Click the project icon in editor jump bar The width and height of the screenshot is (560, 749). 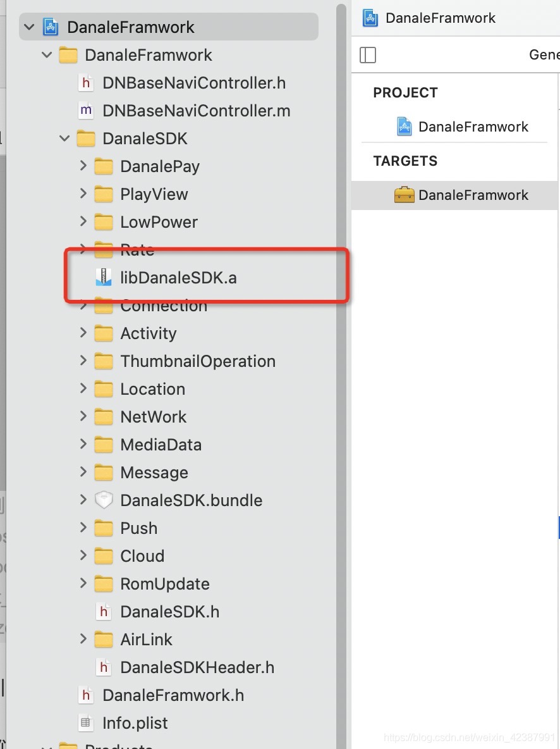[370, 18]
